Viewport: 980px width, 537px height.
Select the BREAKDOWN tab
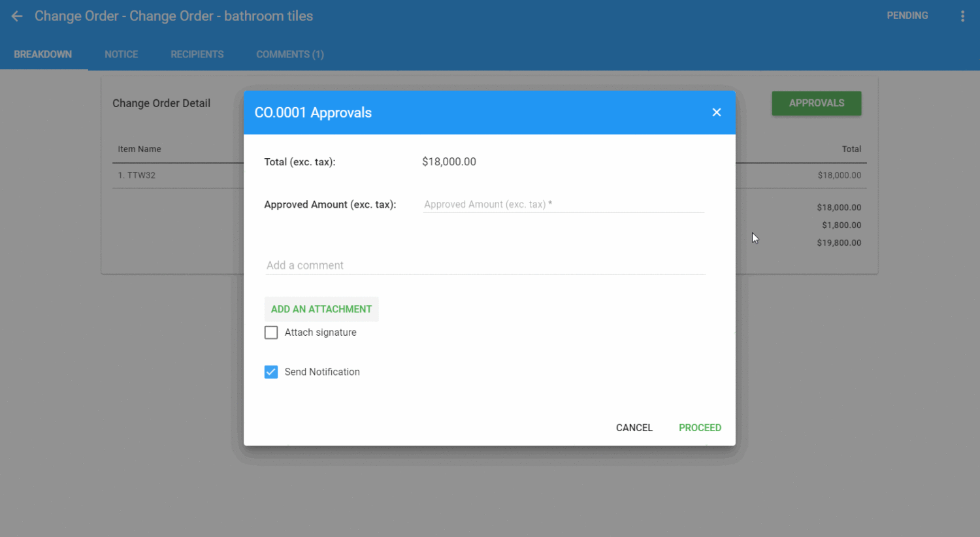(x=42, y=54)
